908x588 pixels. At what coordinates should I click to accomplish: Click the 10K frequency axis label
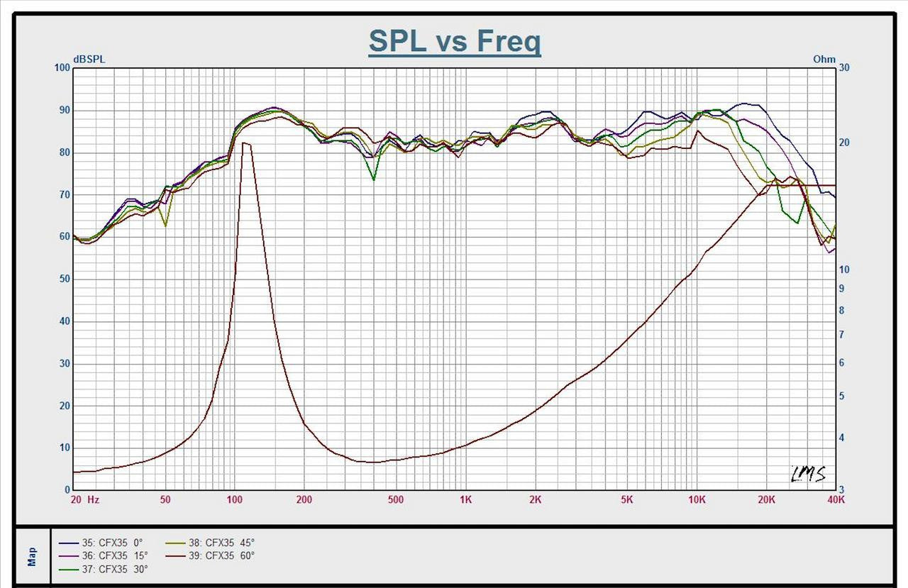coord(697,499)
